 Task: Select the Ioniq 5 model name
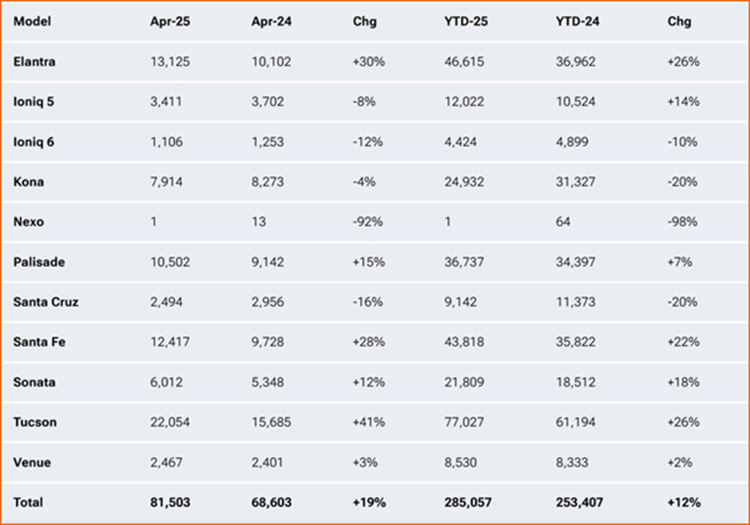tap(35, 102)
